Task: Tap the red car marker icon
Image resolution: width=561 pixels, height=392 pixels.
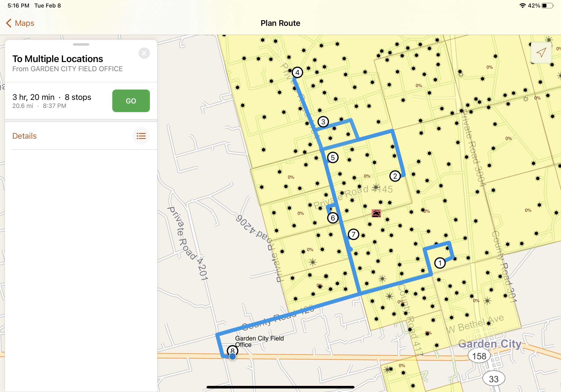Action: pos(376,213)
